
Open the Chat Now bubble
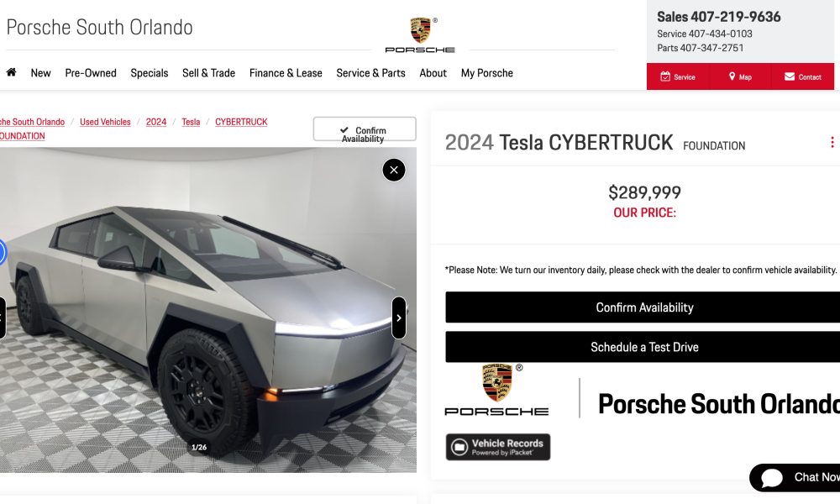(795, 477)
